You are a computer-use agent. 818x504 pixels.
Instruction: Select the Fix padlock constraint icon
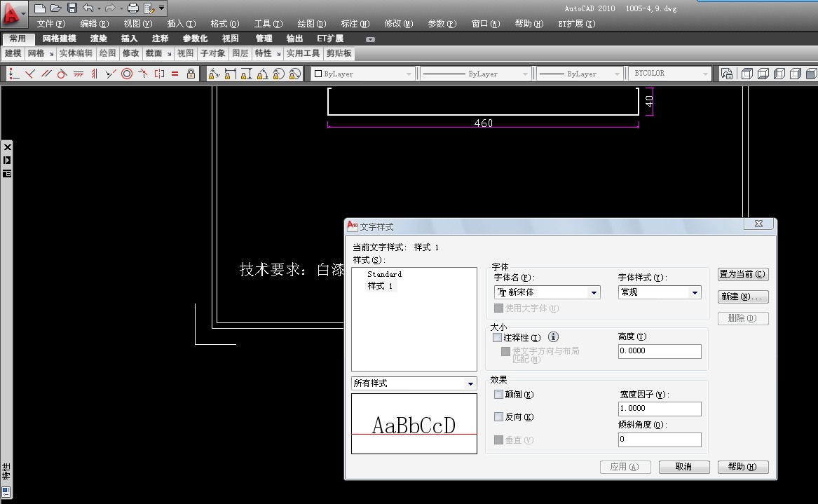[x=191, y=74]
